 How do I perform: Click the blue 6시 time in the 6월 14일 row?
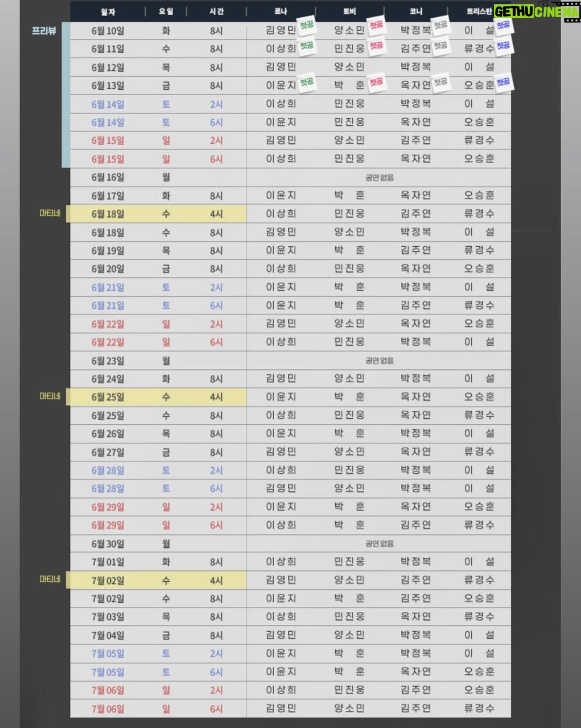click(x=216, y=123)
